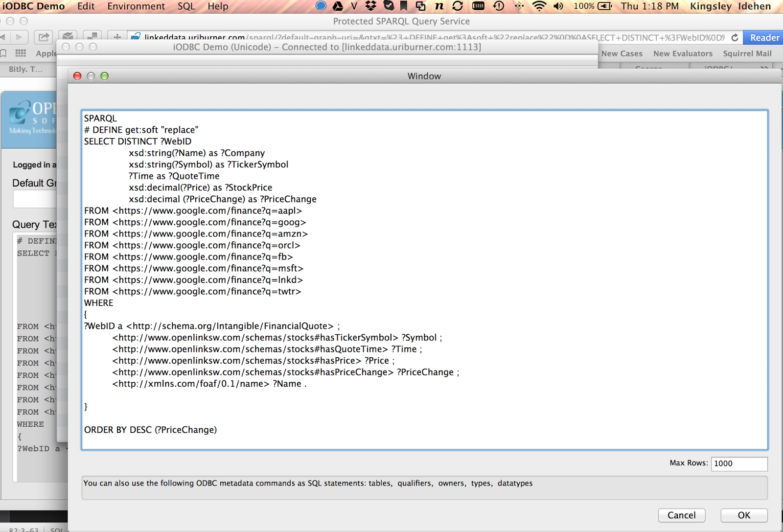Click the FROM line for q=orcl
Image resolution: width=783 pixels, height=532 pixels.
[192, 245]
